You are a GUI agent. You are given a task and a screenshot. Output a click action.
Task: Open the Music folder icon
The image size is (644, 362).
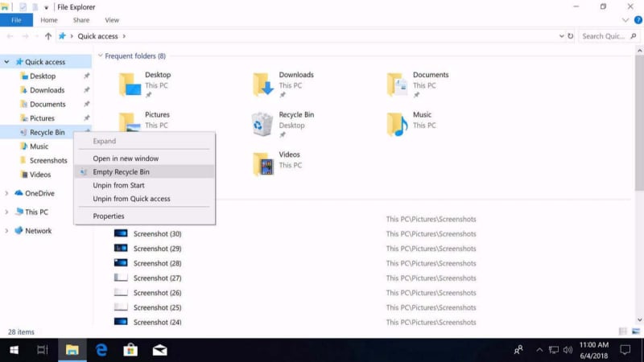397,123
